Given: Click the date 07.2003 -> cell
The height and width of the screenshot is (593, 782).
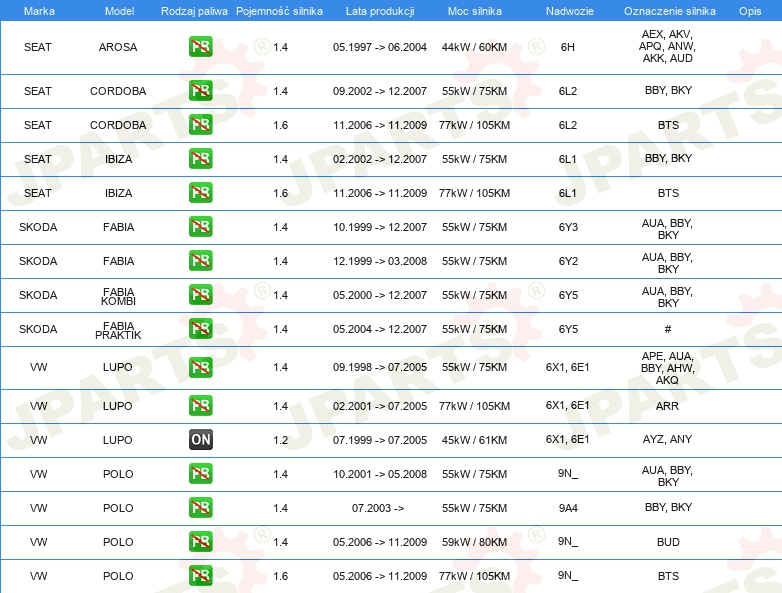Looking at the screenshot, I should pyautogui.click(x=378, y=508).
